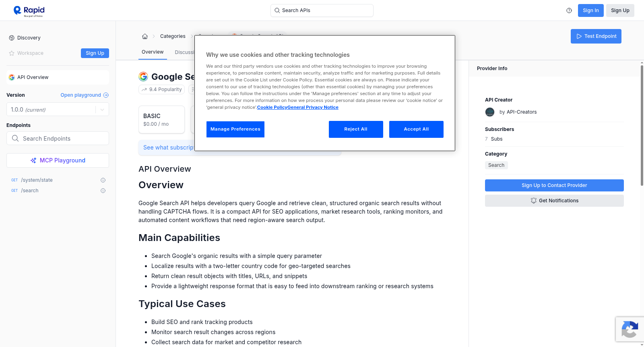Click the home breadcrumb icon
This screenshot has height=347, width=644.
tap(145, 36)
